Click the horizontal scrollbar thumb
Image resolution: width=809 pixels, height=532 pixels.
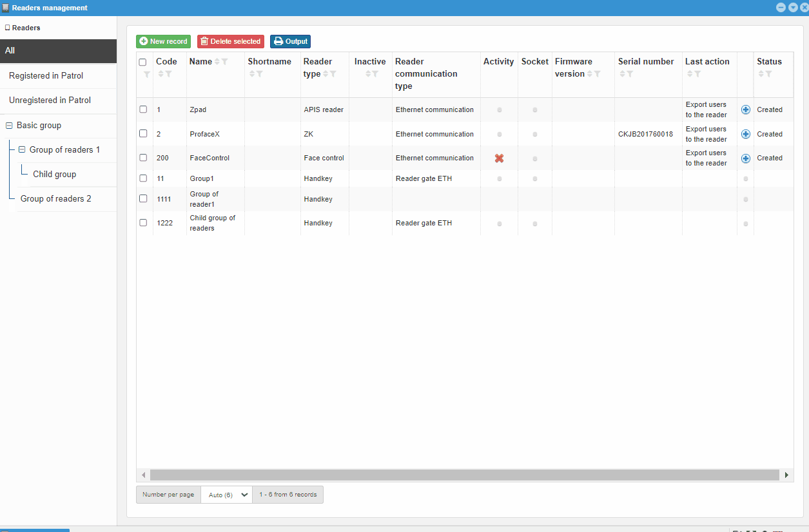[x=464, y=475]
